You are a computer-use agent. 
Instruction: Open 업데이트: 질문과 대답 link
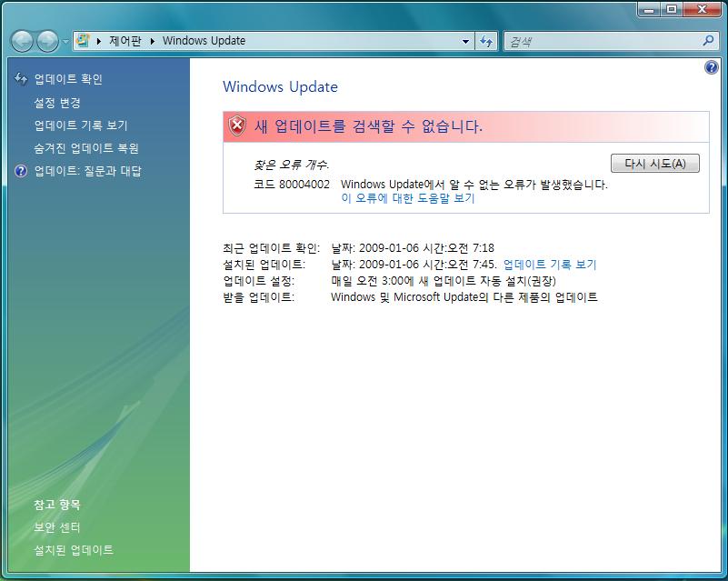coord(87,171)
